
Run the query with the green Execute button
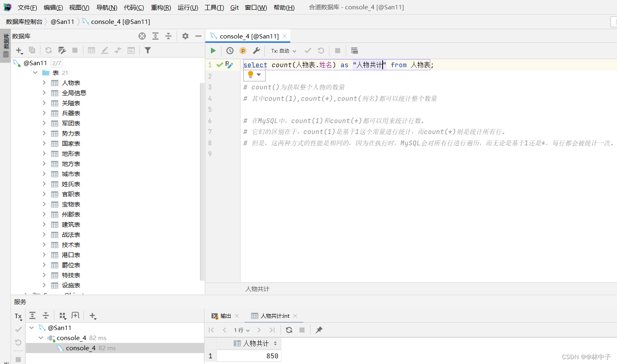click(x=213, y=51)
